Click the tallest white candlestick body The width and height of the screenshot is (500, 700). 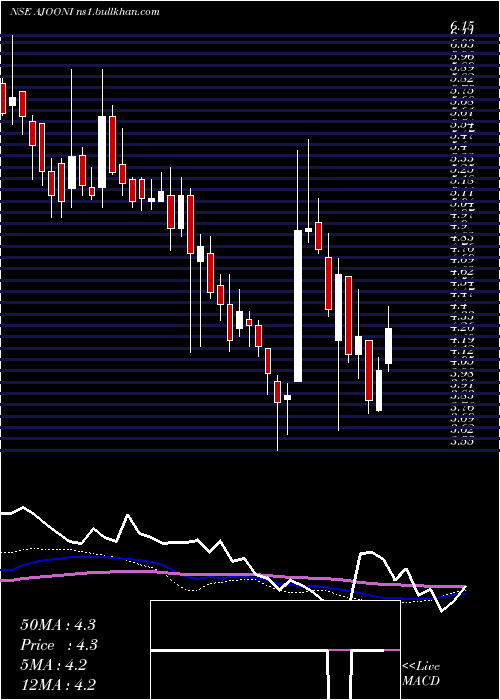(x=298, y=306)
